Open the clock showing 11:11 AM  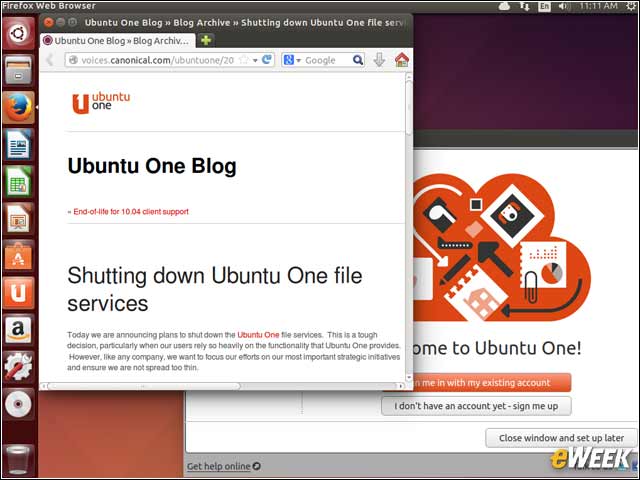click(598, 6)
